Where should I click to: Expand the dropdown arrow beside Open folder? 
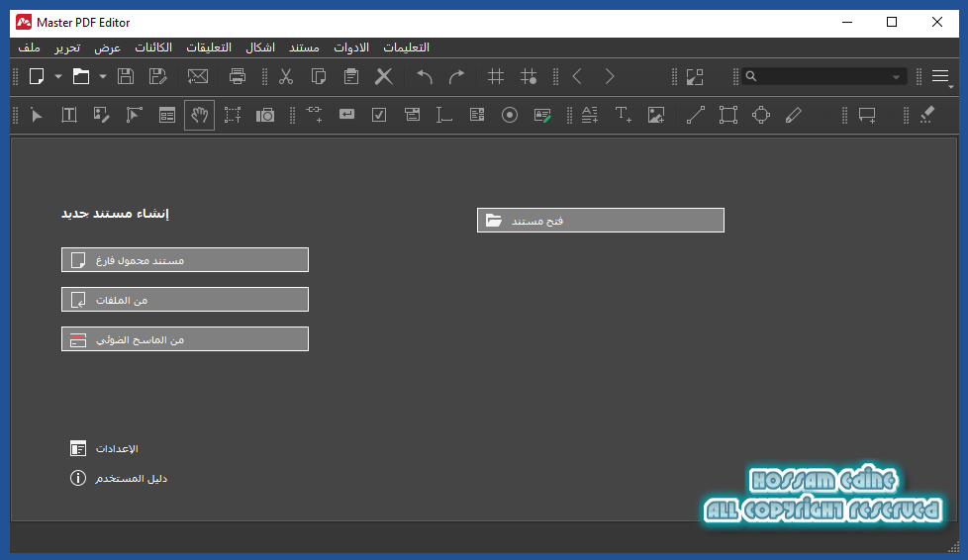[103, 77]
